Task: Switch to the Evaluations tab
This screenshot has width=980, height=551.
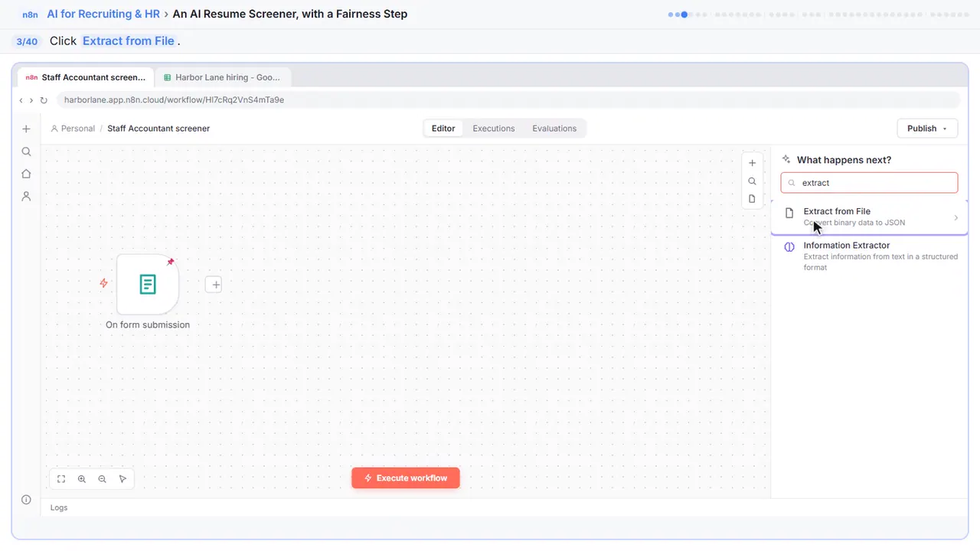Action: coord(554,129)
